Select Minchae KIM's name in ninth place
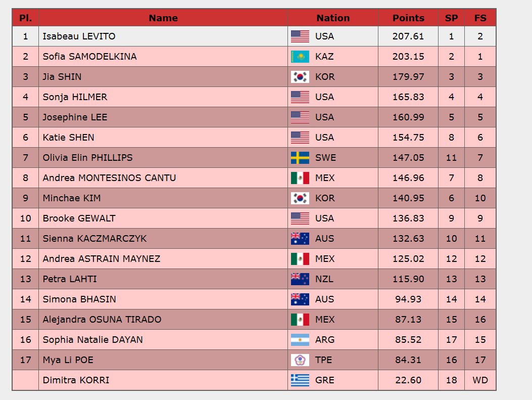 point(68,198)
